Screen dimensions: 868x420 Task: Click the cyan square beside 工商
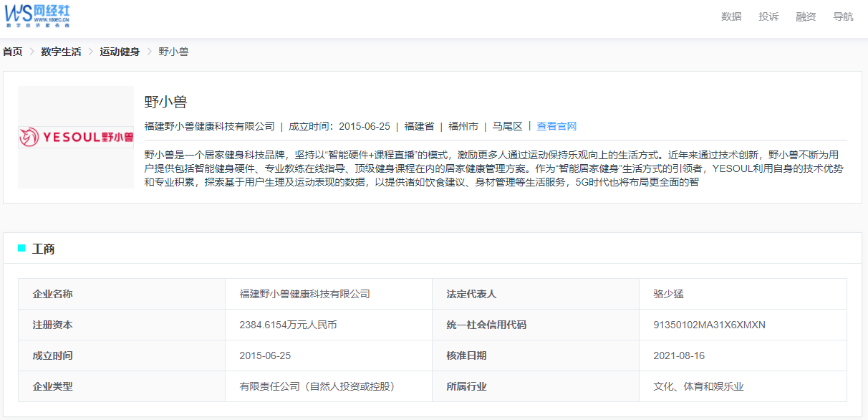[x=21, y=248]
